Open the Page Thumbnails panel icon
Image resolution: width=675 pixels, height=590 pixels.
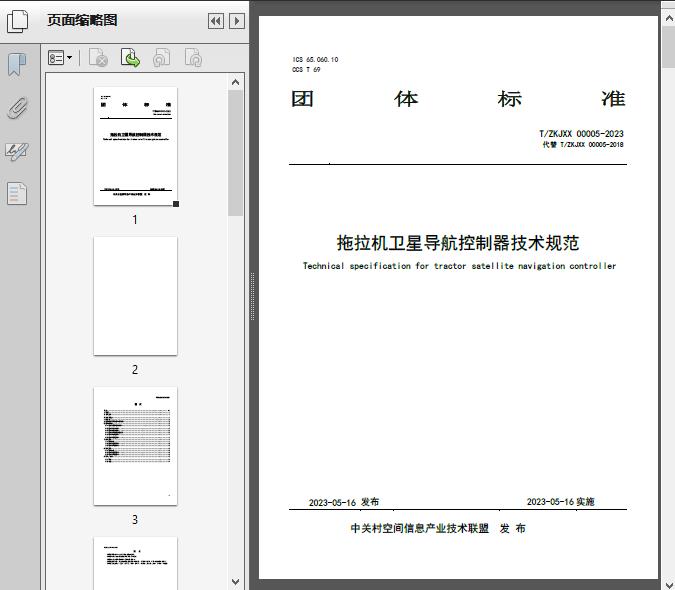(x=18, y=21)
